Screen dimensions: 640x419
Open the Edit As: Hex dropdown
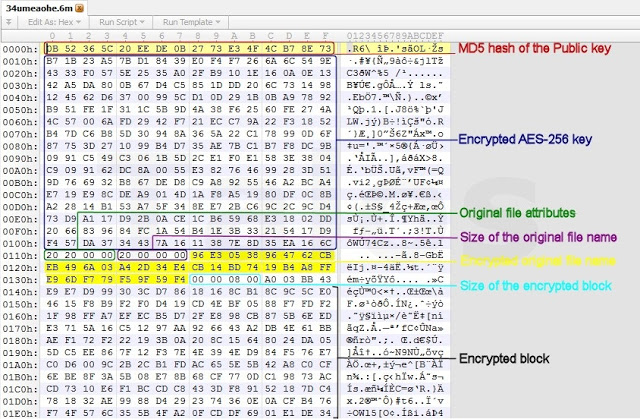(52, 20)
